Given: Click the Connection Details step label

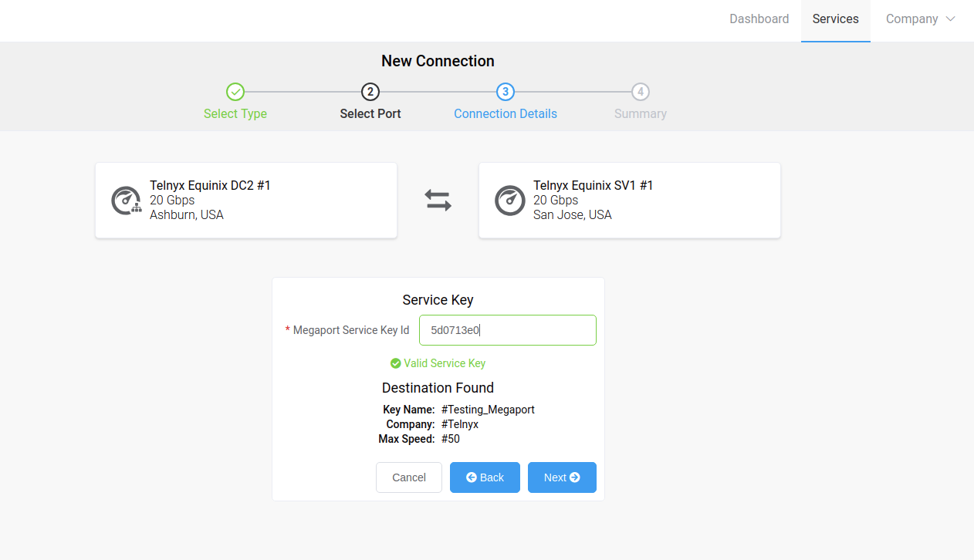Looking at the screenshot, I should 506,113.
